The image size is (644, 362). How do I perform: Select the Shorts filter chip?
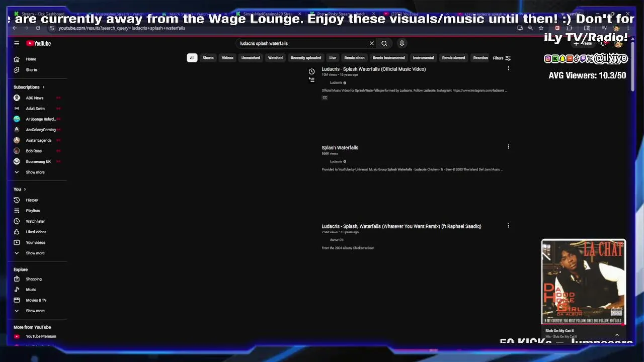pyautogui.click(x=208, y=58)
